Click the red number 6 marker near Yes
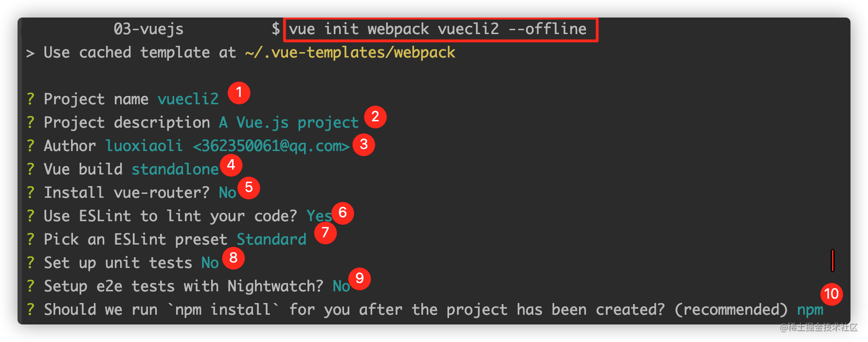The width and height of the screenshot is (868, 342). coord(343,213)
